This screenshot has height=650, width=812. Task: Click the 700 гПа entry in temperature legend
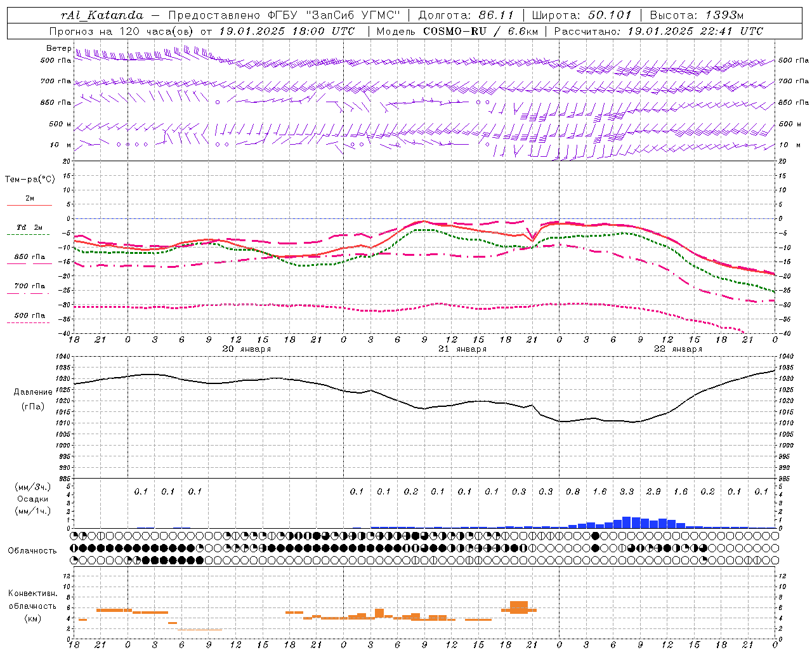30,286
